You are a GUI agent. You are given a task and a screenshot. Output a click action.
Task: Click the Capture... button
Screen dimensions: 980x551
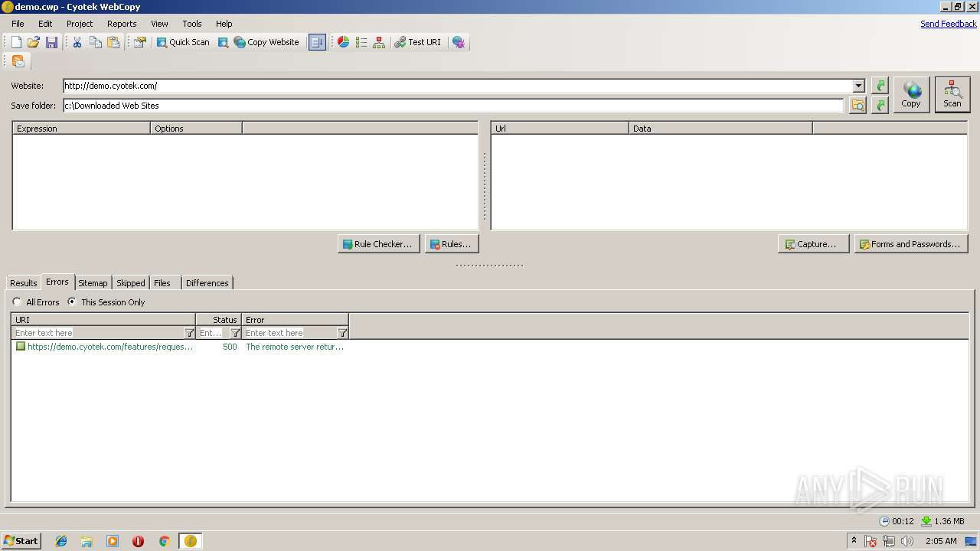(x=813, y=244)
